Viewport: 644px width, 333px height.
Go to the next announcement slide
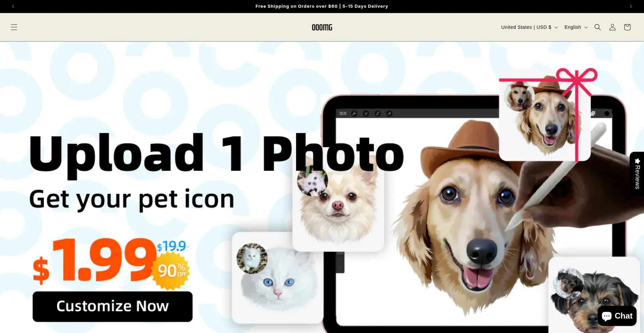(631, 6)
